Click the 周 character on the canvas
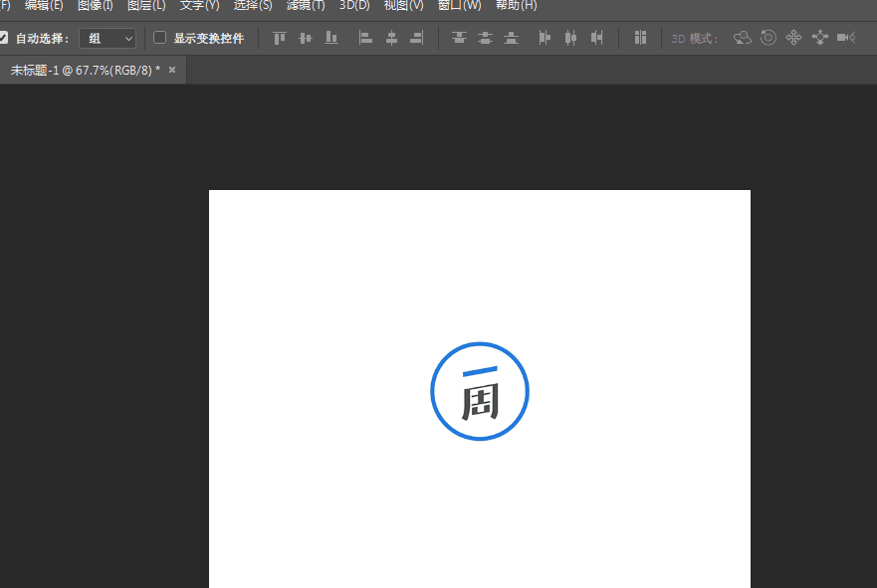The height and width of the screenshot is (588, 877). point(480,401)
